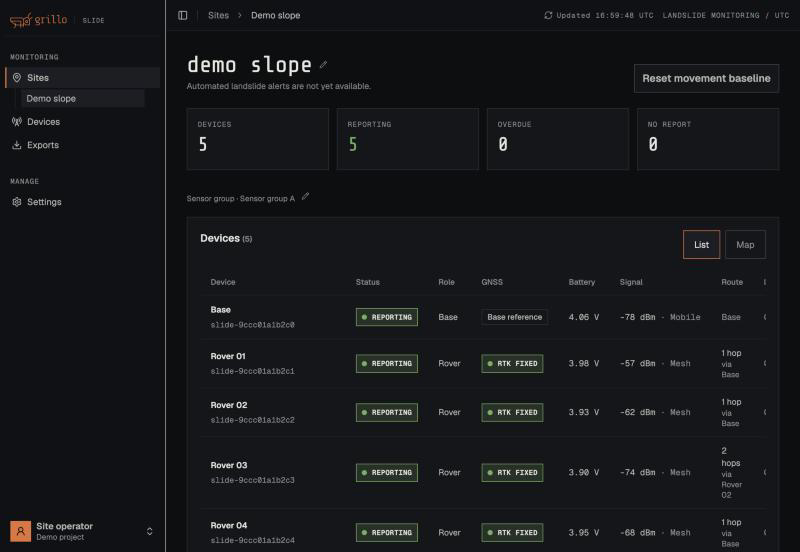Click the Overdue count card
This screenshot has width=800, height=552.
pyautogui.click(x=558, y=139)
